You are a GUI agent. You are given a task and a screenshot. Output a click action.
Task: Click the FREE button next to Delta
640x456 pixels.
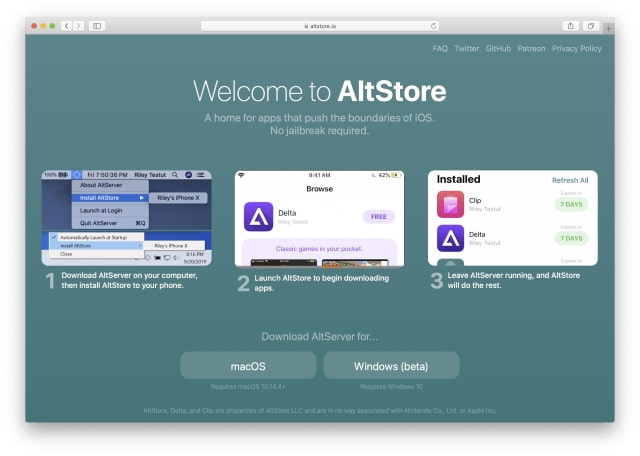[x=378, y=216]
